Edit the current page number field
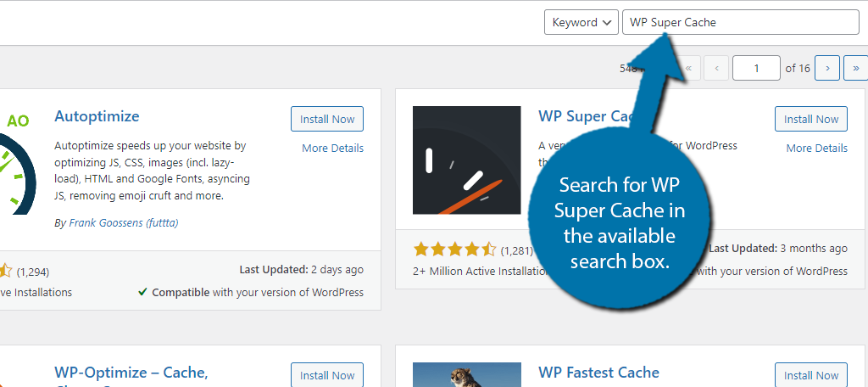Image resolution: width=868 pixels, height=387 pixels. point(756,68)
